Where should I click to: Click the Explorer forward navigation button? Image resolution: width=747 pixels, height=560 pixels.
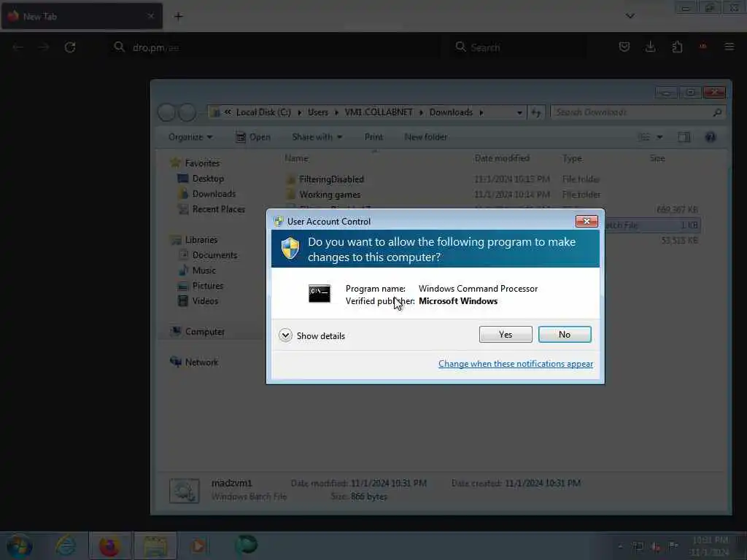pos(187,112)
